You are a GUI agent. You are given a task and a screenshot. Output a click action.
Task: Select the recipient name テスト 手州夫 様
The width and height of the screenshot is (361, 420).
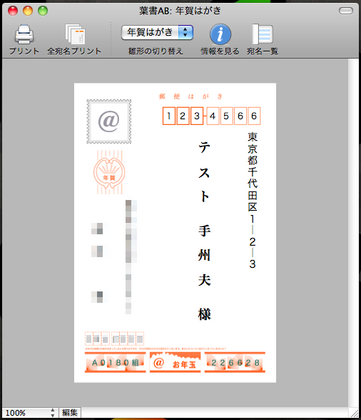point(204,231)
